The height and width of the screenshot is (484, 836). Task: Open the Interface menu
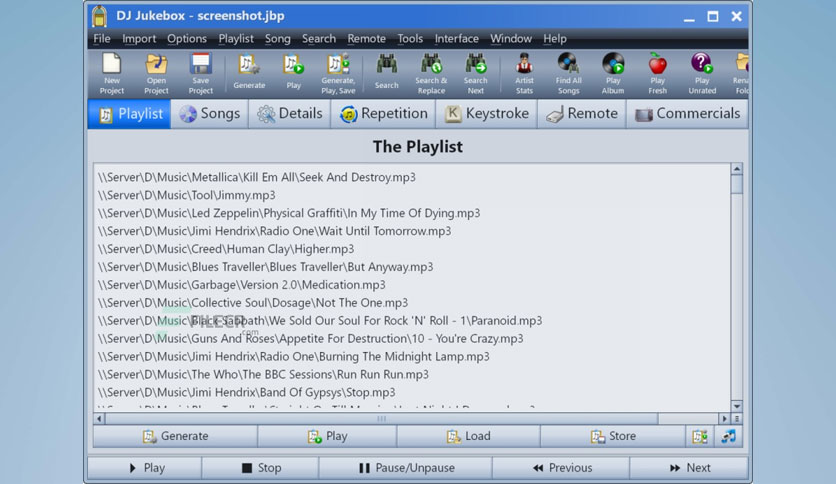pyautogui.click(x=456, y=39)
